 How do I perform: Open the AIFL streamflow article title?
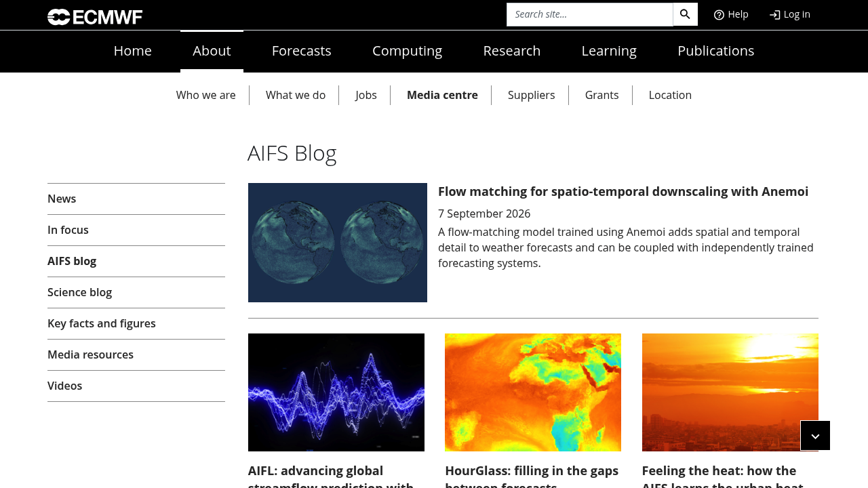[x=332, y=476]
